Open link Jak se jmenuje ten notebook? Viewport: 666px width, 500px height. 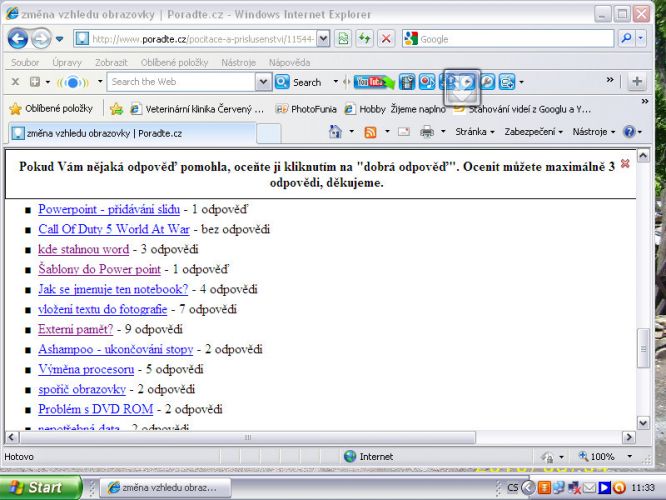point(113,289)
